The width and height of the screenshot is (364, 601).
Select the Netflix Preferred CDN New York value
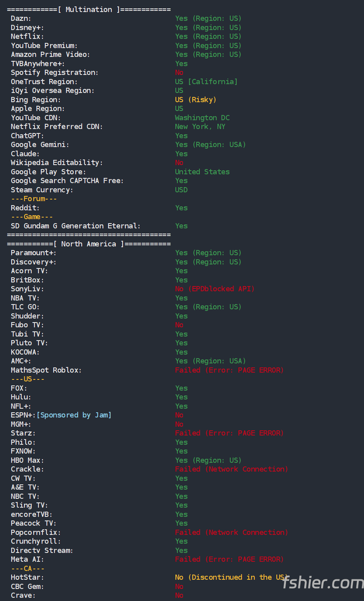pyautogui.click(x=200, y=127)
